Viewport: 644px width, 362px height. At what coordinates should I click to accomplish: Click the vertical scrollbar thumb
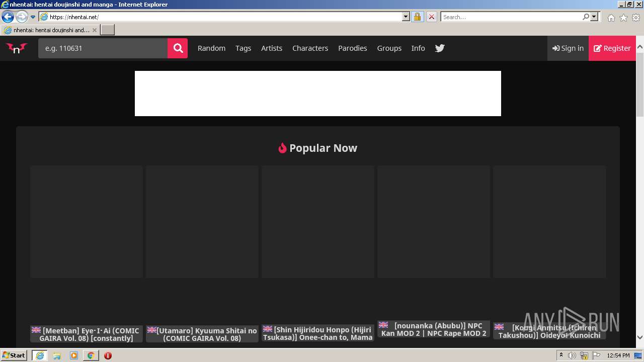[x=640, y=84]
